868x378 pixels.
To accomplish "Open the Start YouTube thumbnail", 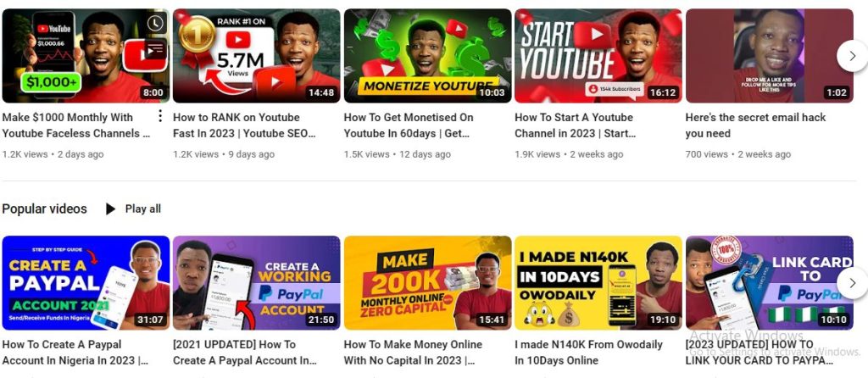I will (598, 56).
